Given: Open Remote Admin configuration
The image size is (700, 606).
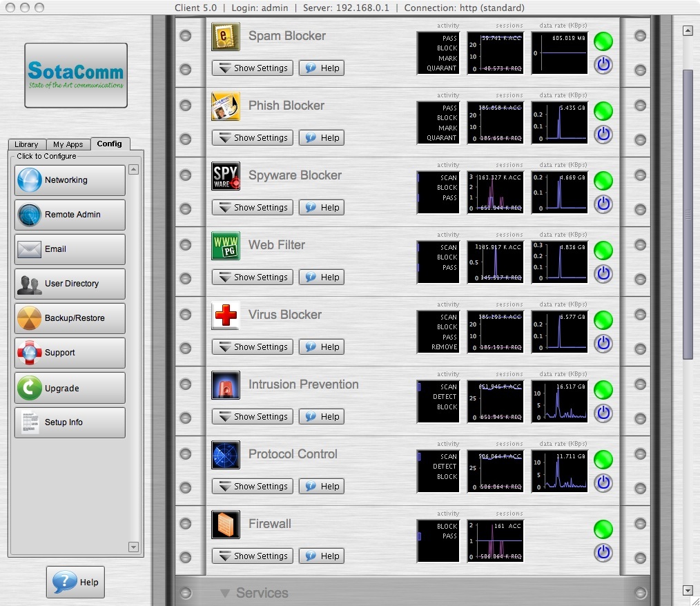Looking at the screenshot, I should click(x=70, y=215).
